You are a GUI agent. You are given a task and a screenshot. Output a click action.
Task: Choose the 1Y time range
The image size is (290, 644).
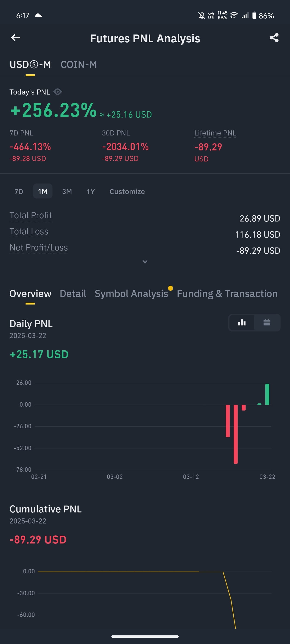click(91, 192)
